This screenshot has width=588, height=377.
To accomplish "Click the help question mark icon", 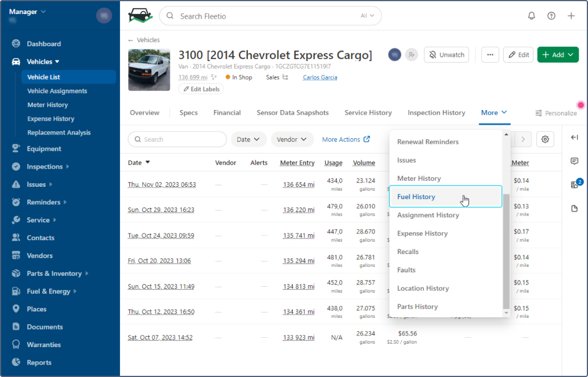I will (551, 16).
